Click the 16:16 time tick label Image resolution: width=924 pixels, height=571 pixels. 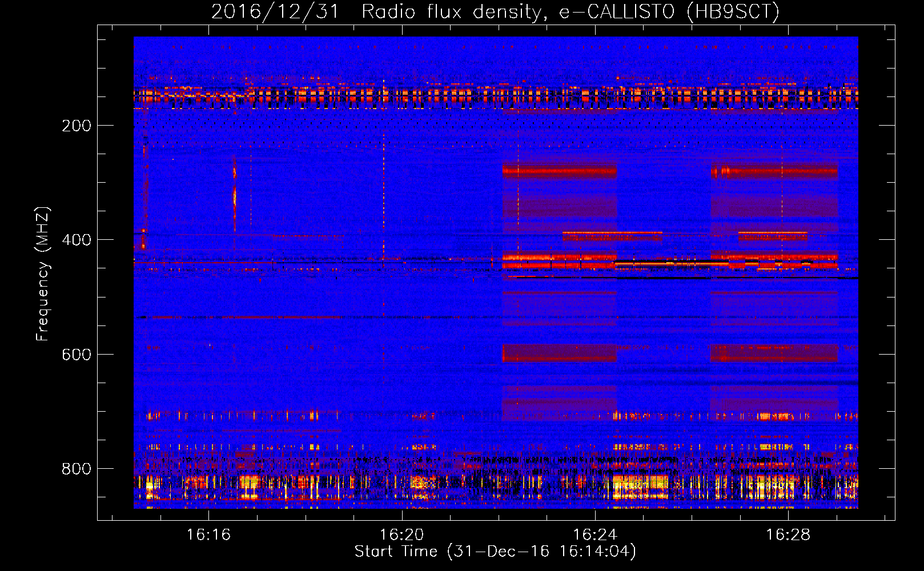(x=208, y=534)
